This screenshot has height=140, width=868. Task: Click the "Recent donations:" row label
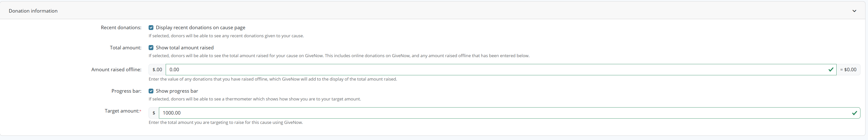pos(121,28)
